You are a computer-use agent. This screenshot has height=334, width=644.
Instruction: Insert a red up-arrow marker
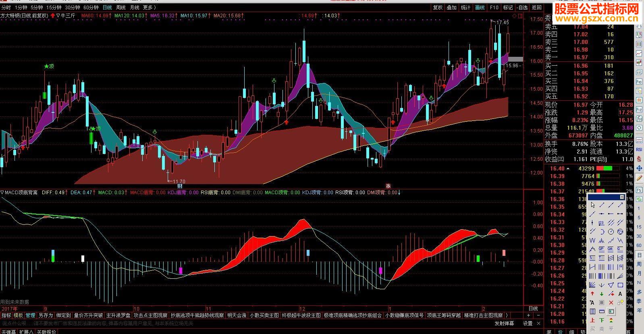(x=592, y=293)
